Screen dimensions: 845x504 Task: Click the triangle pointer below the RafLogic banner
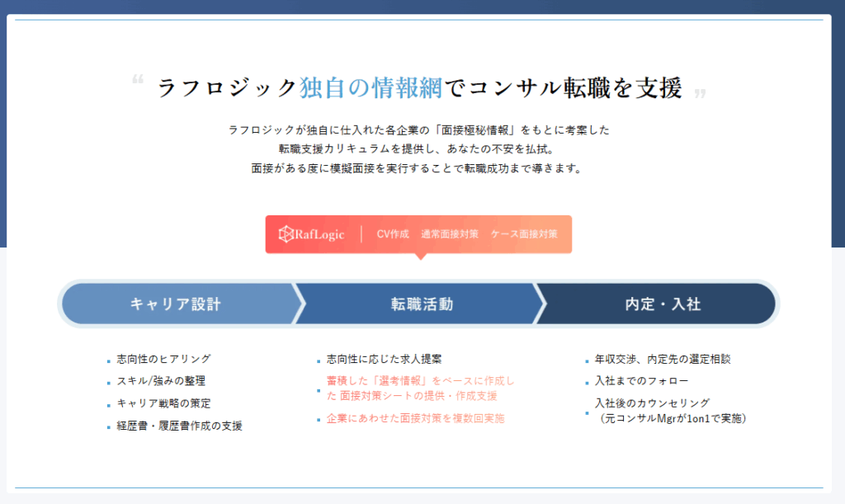point(420,257)
